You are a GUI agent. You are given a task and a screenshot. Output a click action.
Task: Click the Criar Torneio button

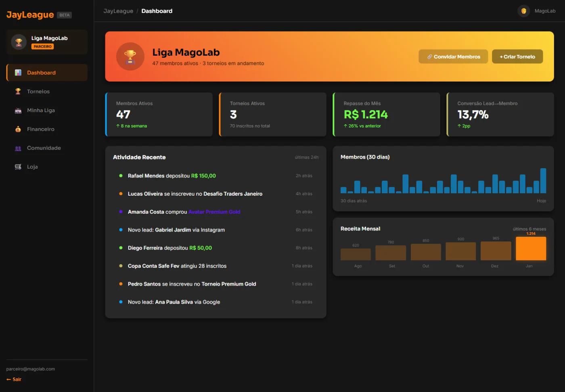tap(517, 57)
